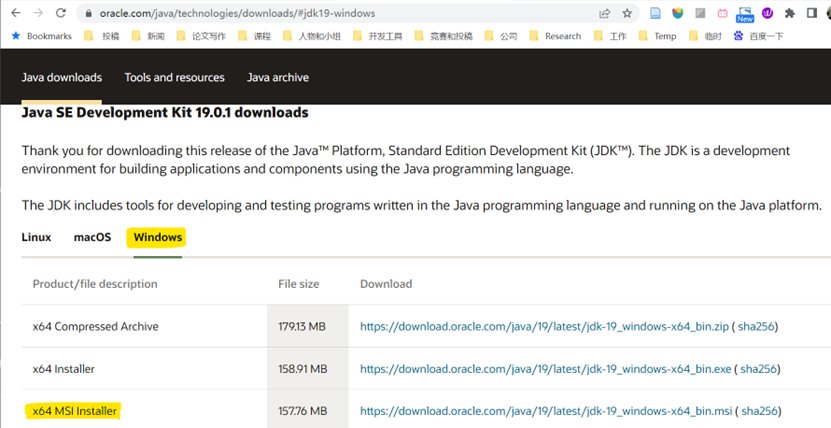The height and width of the screenshot is (428, 831).
Task: Click the 157.76 MB file size
Action: click(303, 411)
